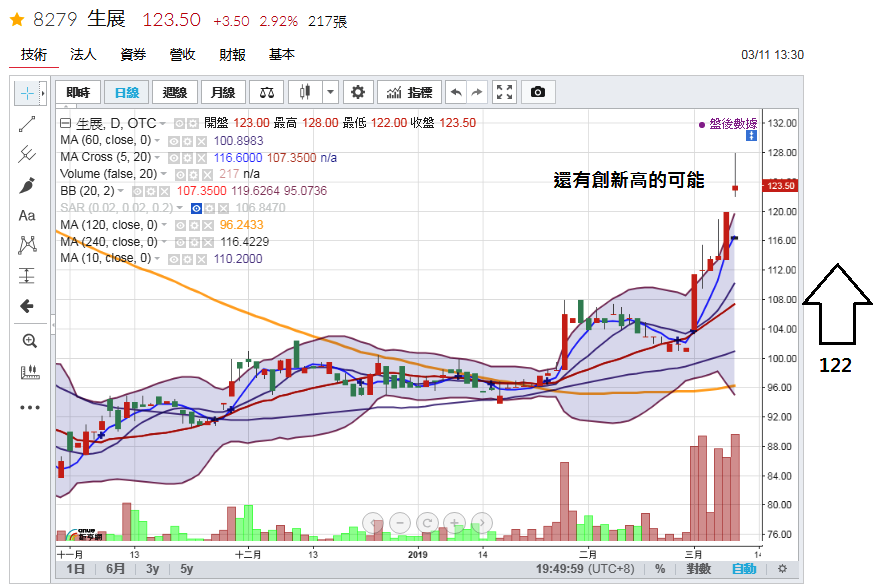Click the chart zoom-out minus button

pos(400,523)
